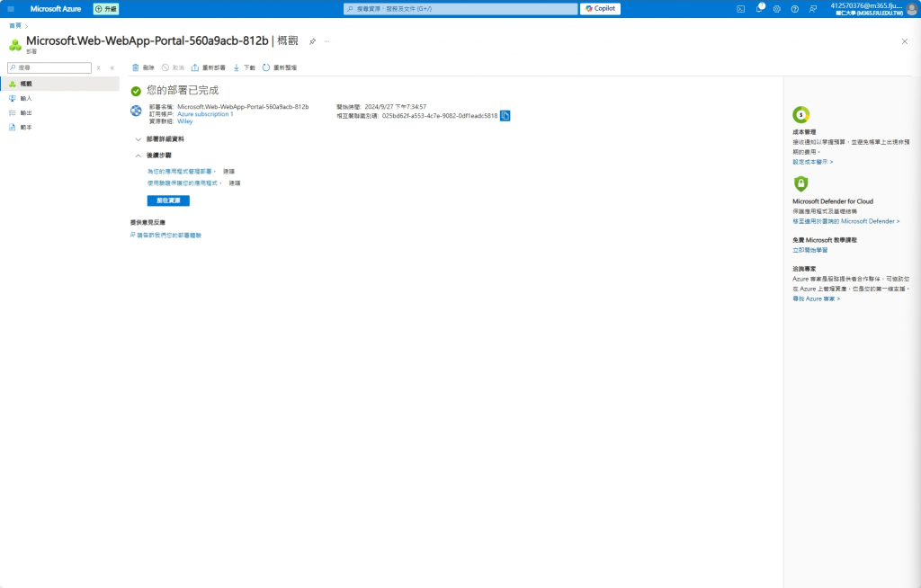Viewport: 921px width, 588px height.
Task: Close the deployment overview blade
Action: pos(905,41)
